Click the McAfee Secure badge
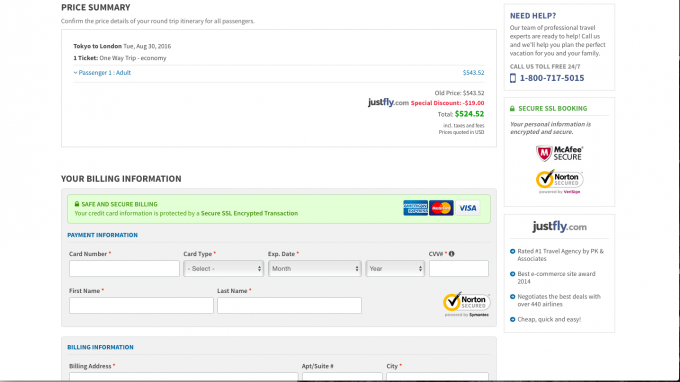 point(559,153)
